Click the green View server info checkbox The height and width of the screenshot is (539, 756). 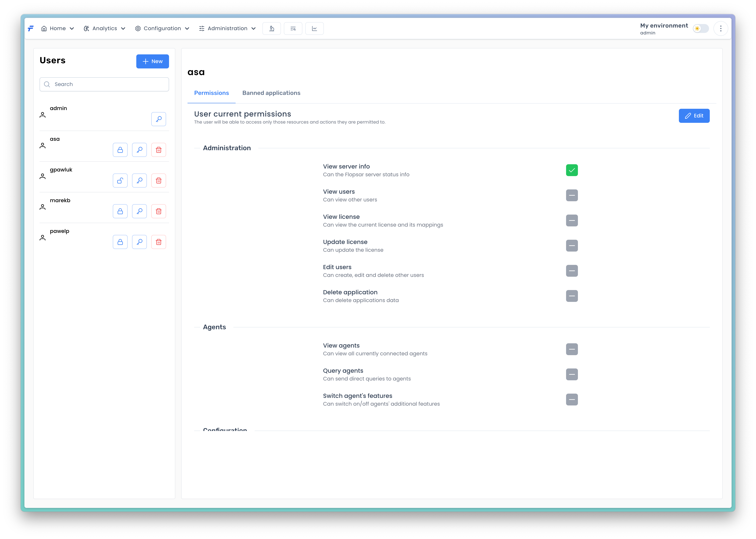pos(571,170)
